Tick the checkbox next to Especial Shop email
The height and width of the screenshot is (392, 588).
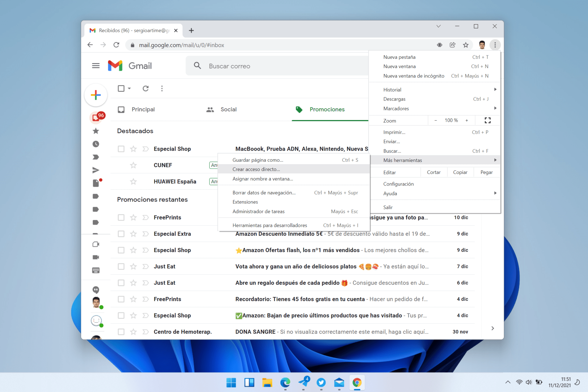coord(121,149)
